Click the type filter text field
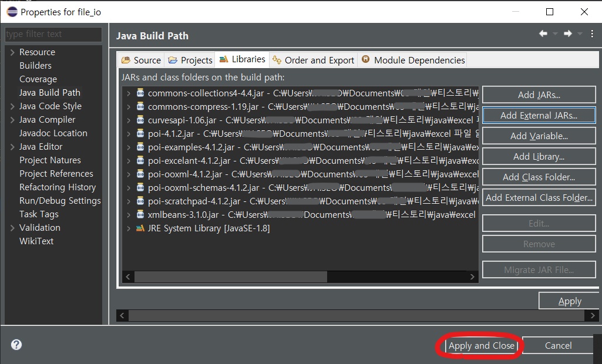The width and height of the screenshot is (602, 364). (x=53, y=34)
